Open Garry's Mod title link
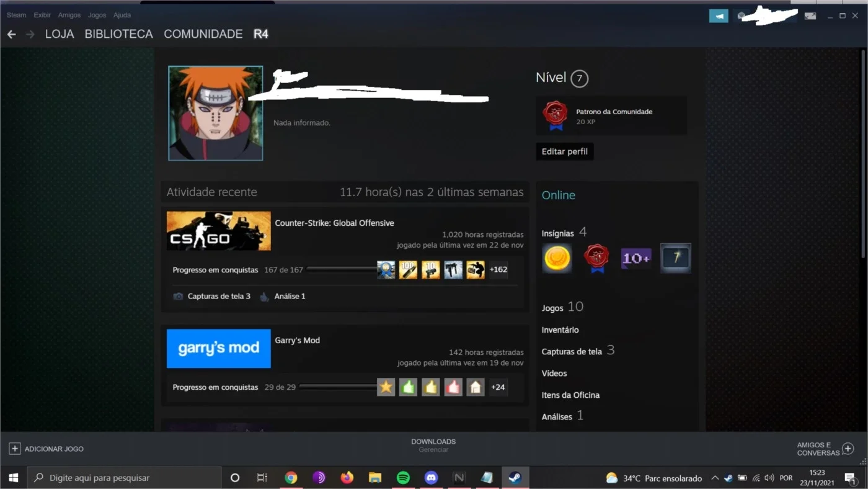This screenshot has width=868, height=489. (x=298, y=340)
